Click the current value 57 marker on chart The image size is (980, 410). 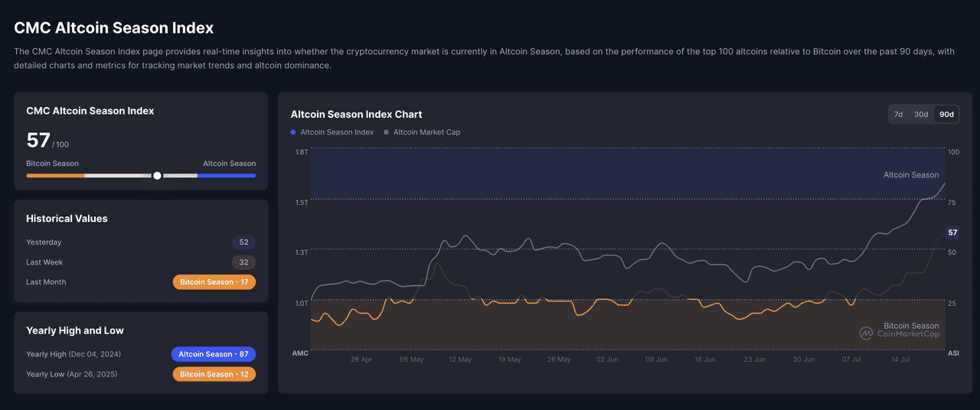[x=952, y=233]
